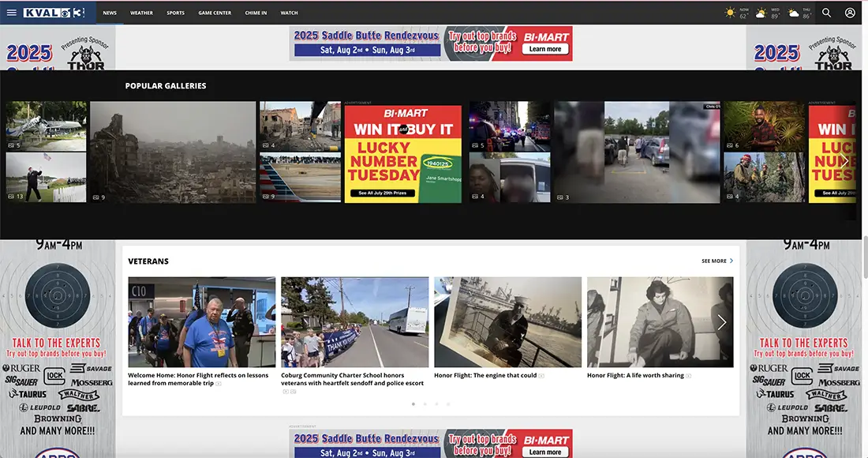868x458 pixels.
Task: Click the Popular Galleries heading
Action: [166, 86]
